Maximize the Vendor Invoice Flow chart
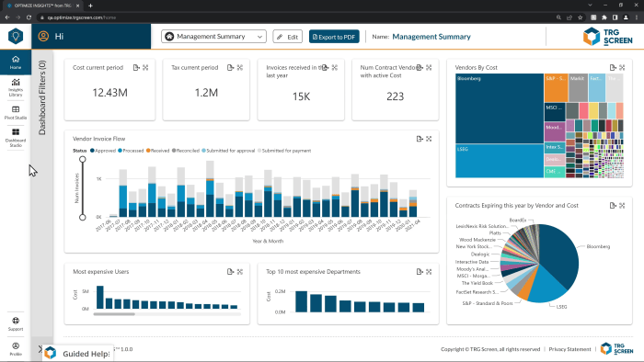 click(429, 139)
